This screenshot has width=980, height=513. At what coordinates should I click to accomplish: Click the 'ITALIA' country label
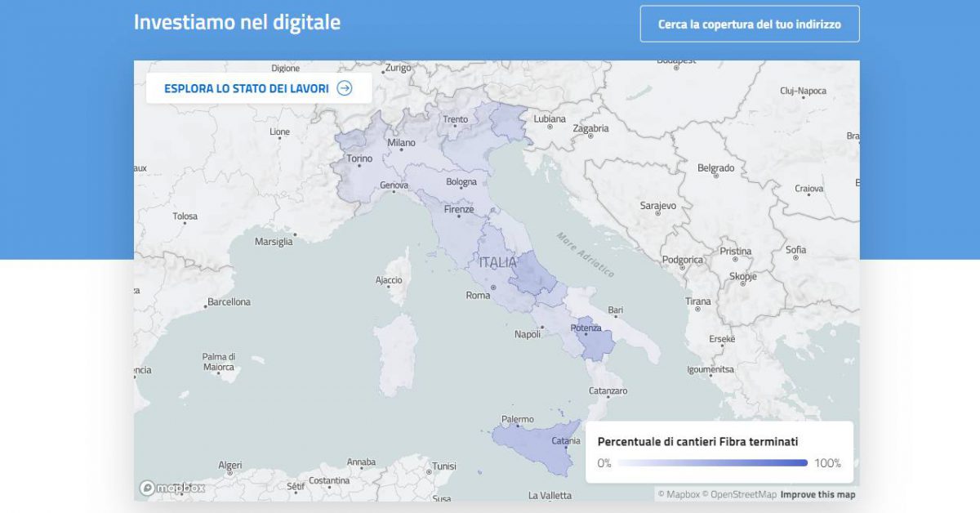498,262
